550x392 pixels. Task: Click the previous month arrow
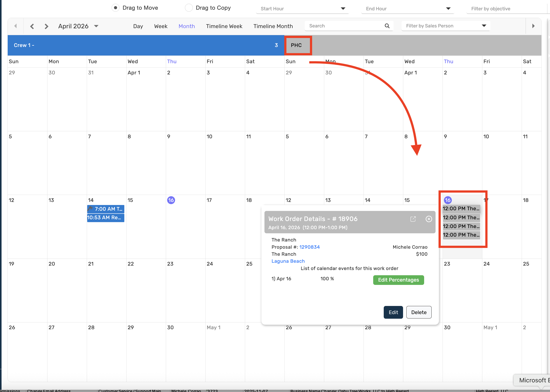point(32,26)
